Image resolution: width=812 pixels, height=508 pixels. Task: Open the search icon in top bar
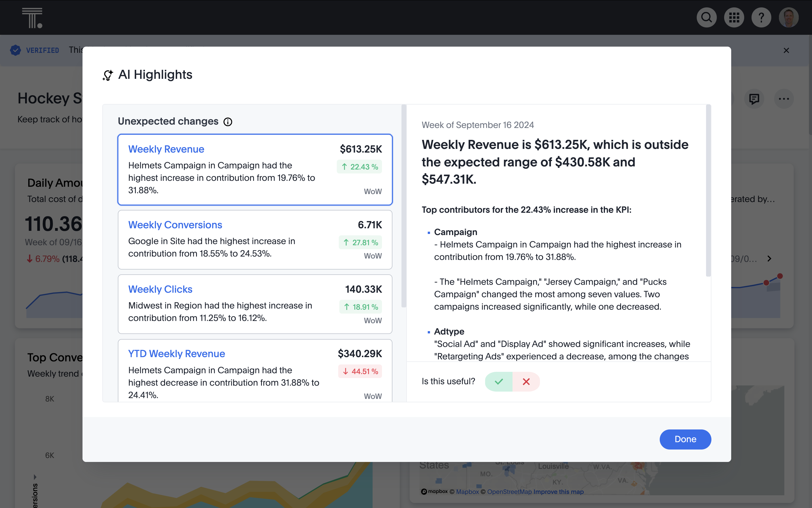[x=706, y=17]
